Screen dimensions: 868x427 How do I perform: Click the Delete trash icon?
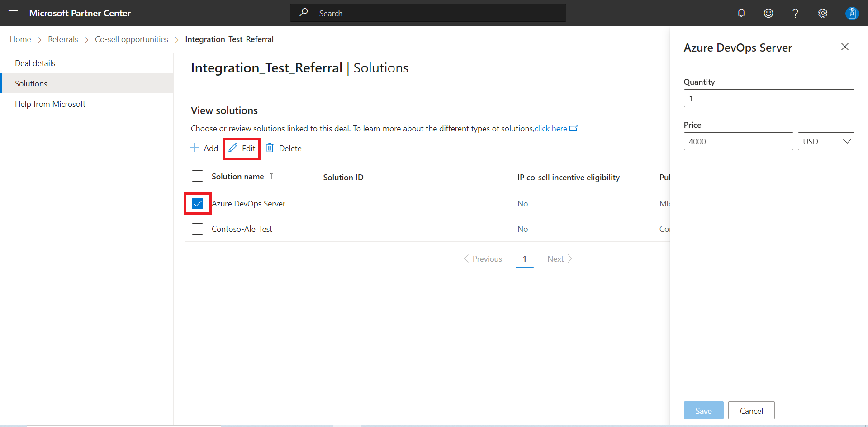(270, 148)
